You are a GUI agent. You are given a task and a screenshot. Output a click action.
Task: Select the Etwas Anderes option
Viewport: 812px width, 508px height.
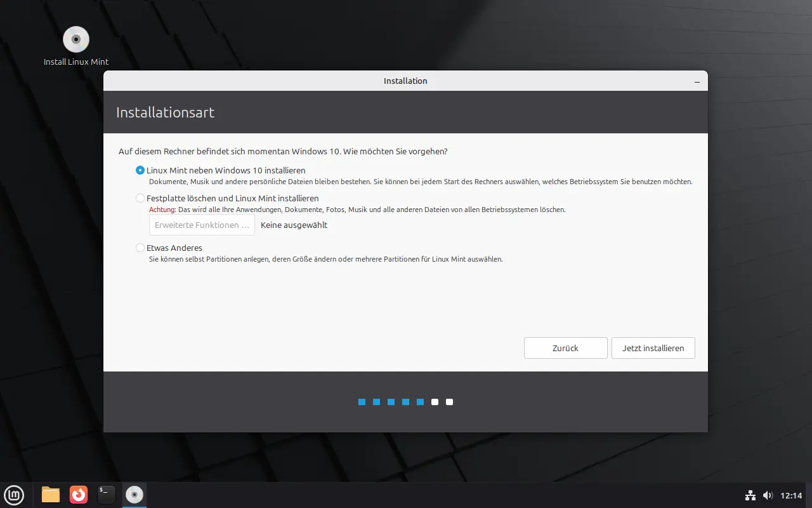(x=140, y=248)
